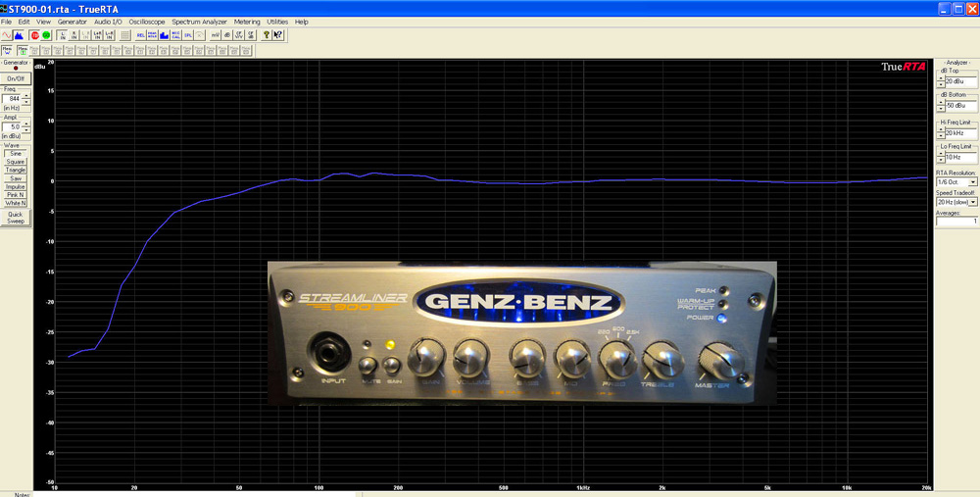Decrease dB Bottom with down arrow

(941, 109)
